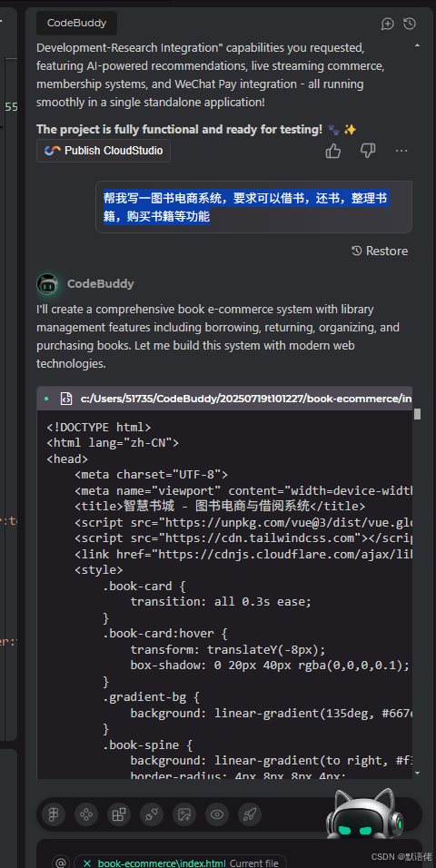
Task: Give thumbs down to the response
Action: tap(368, 151)
